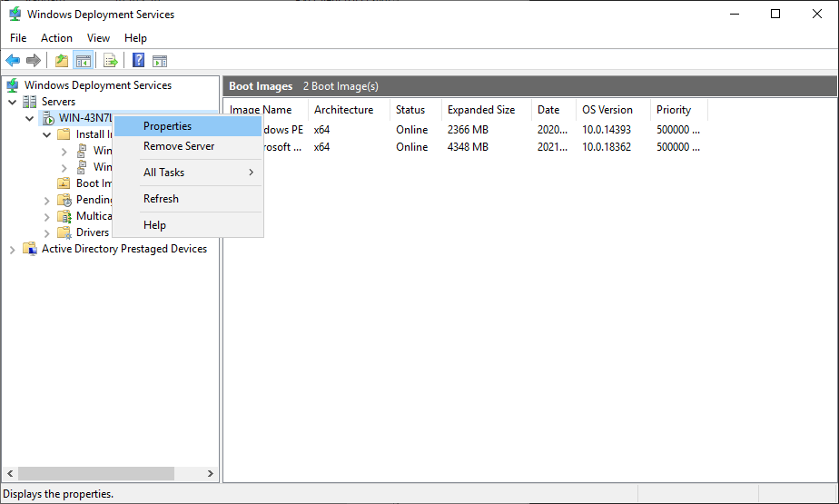The image size is (839, 504).
Task: Sort by Image Name column header
Action: pyautogui.click(x=266, y=110)
